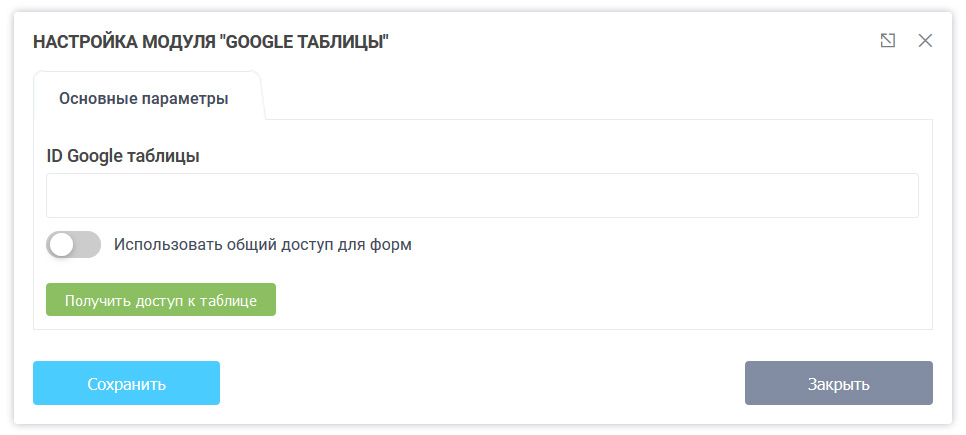Click the ID Google таблицы input field
966x435 pixels.
point(482,195)
